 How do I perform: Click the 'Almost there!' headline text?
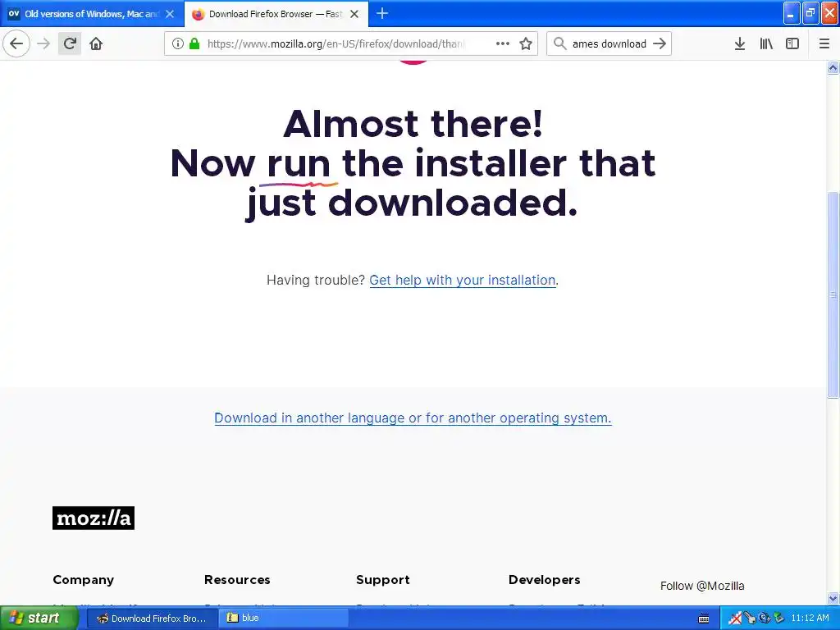(x=413, y=124)
